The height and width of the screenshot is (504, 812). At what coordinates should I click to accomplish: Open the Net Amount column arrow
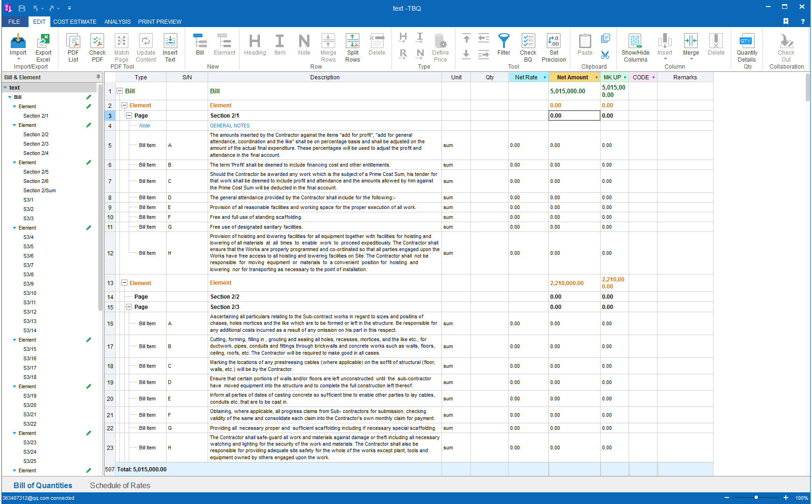point(596,77)
